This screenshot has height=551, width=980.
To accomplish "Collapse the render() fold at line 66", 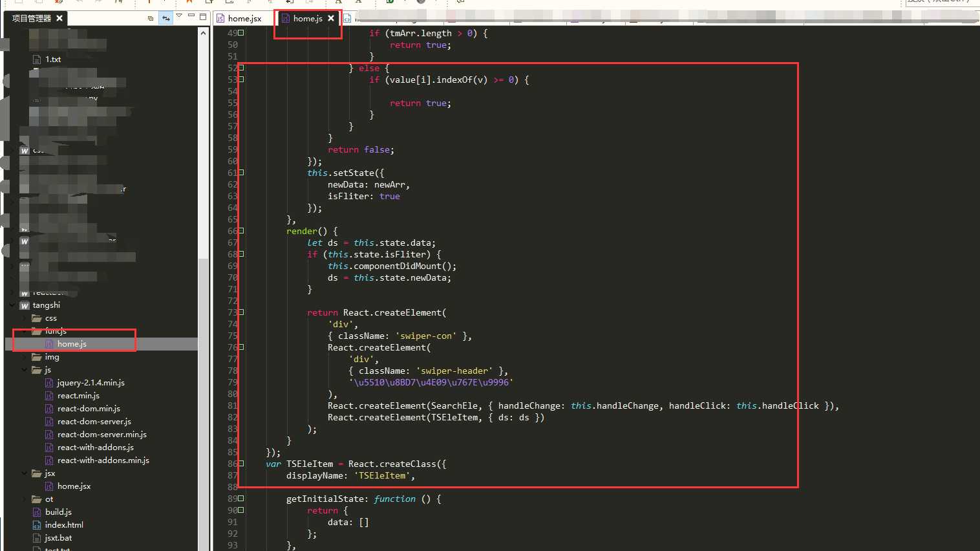I will point(241,230).
